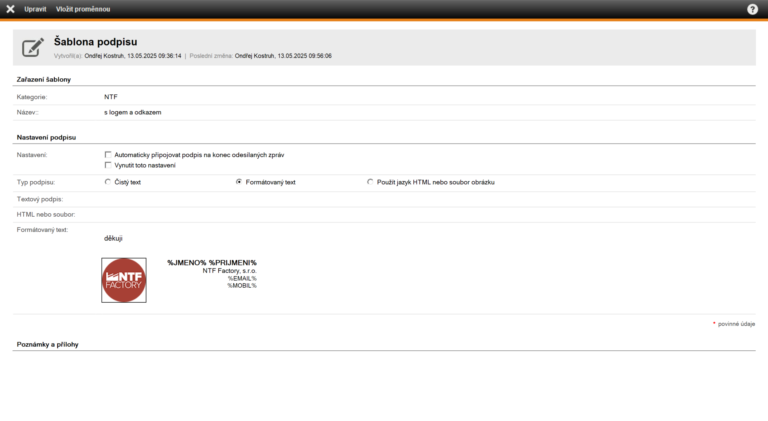Image resolution: width=768 pixels, height=421 pixels.
Task: Select the Čistý text radio option
Action: [108, 182]
